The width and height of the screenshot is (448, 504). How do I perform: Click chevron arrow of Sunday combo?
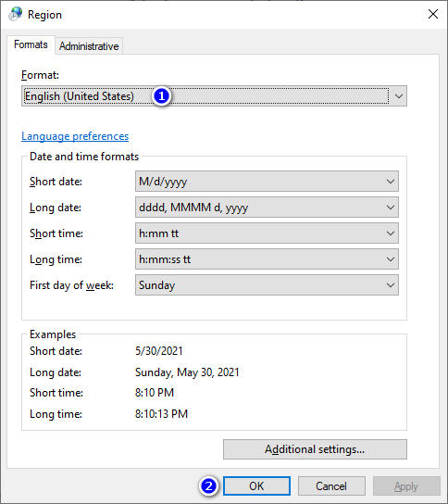coord(391,284)
